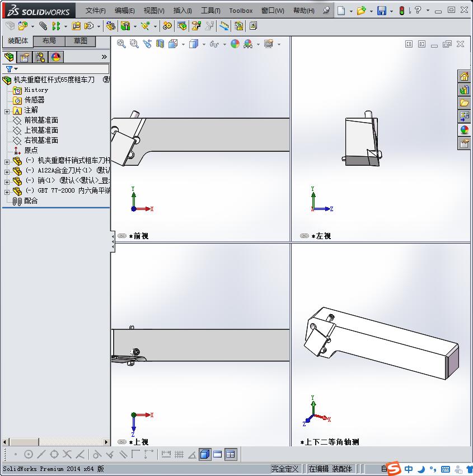The image size is (473, 476).
Task: Open the filter dropdown arrow in tree panel
Action: (16, 69)
